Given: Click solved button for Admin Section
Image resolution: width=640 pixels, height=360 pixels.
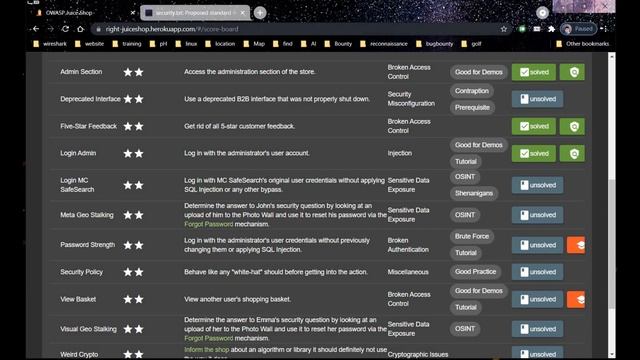Looking at the screenshot, I should (x=533, y=72).
